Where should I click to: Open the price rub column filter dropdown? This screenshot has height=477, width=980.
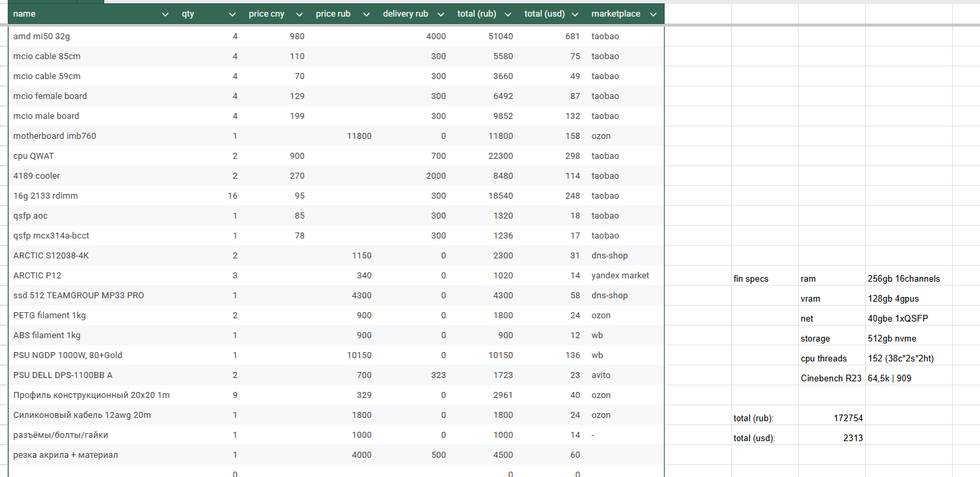(367, 14)
